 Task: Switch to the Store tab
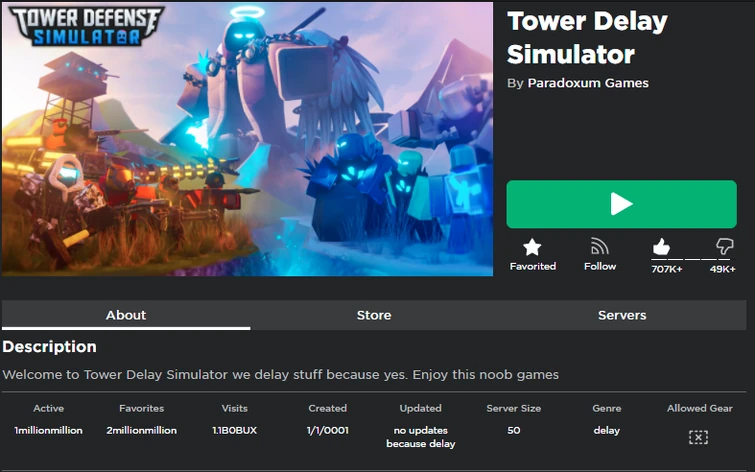pyautogui.click(x=374, y=315)
